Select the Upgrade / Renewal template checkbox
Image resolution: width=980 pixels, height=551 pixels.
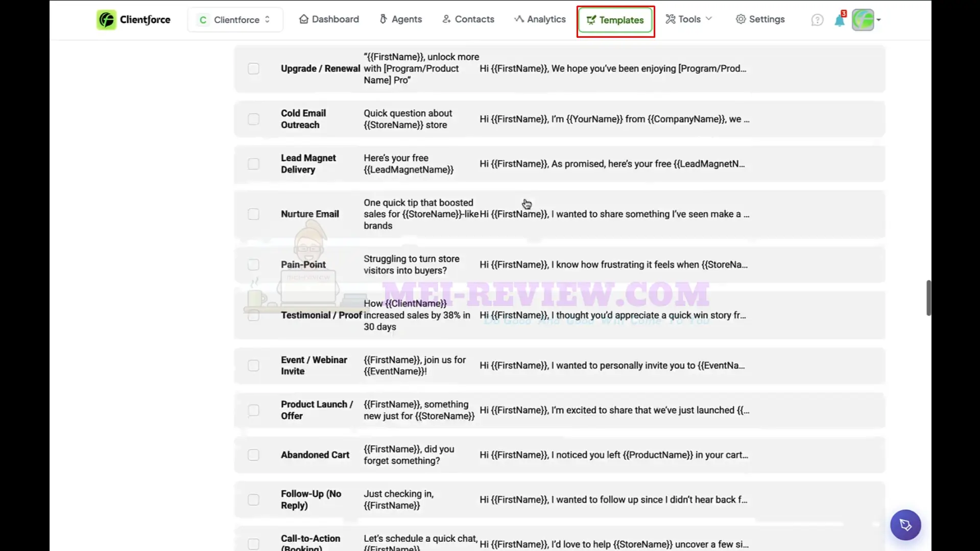(253, 68)
